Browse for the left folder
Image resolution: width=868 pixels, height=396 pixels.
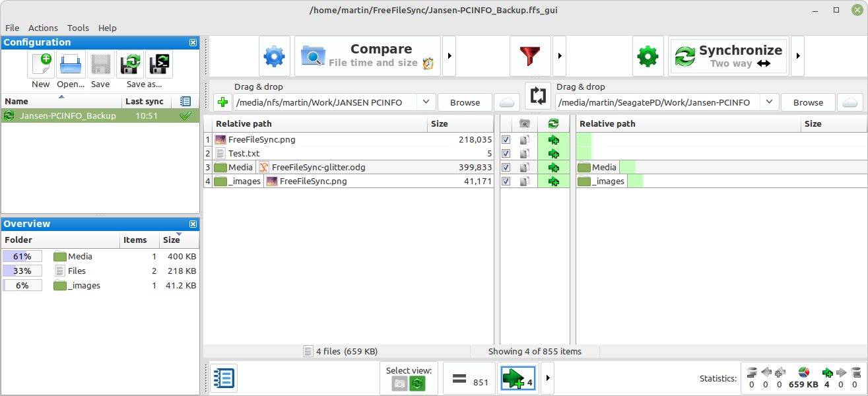[465, 102]
